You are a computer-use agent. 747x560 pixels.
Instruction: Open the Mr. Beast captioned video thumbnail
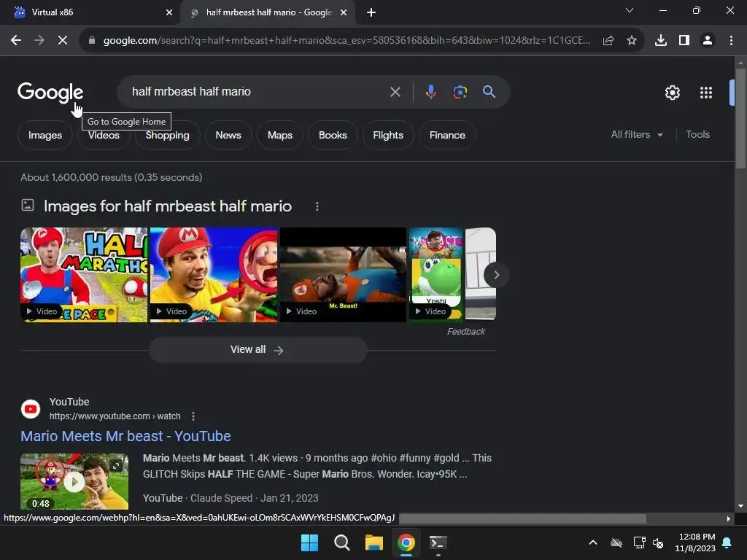tap(343, 275)
